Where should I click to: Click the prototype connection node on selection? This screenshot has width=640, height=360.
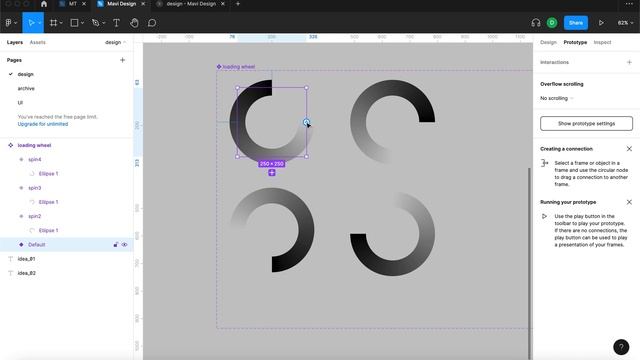pos(306,122)
